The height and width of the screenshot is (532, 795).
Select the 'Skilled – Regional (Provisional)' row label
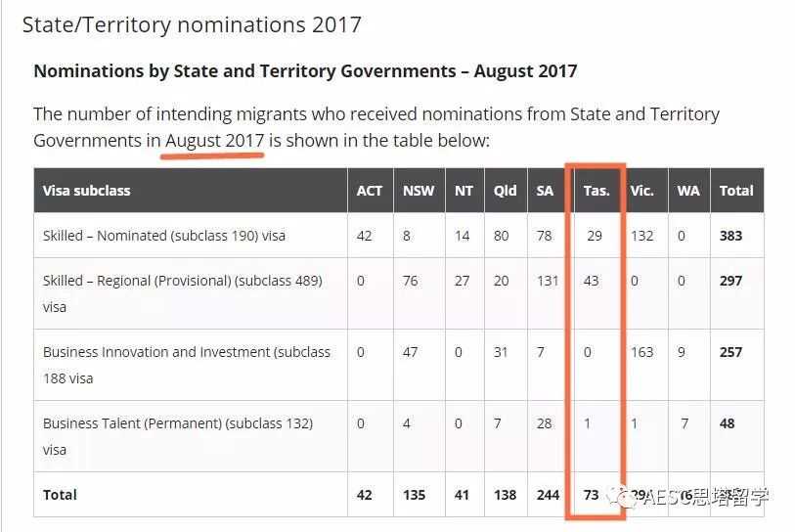[x=182, y=281]
